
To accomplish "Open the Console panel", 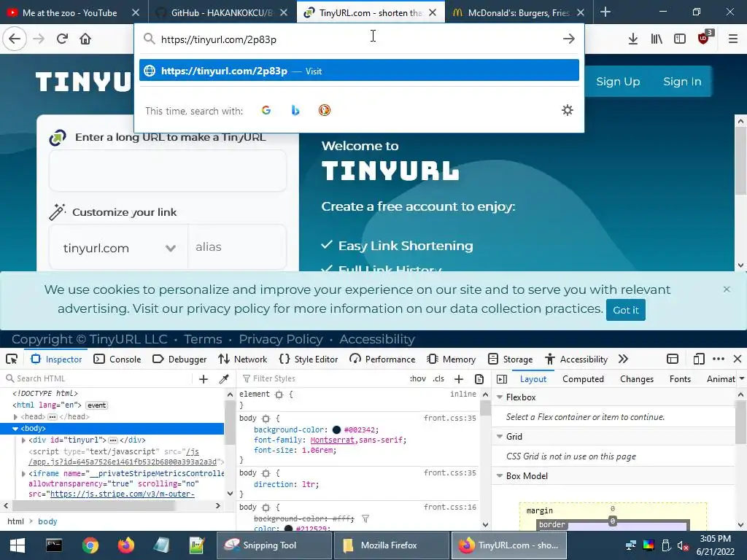I will 117,359.
